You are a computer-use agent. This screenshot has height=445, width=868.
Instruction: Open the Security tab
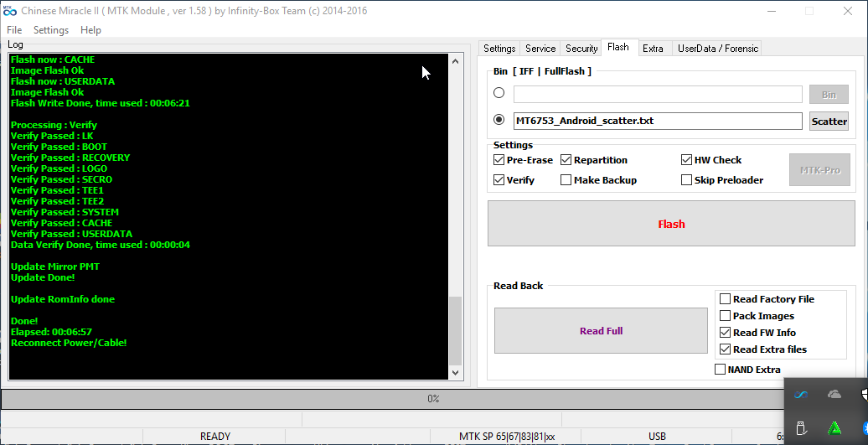(581, 48)
